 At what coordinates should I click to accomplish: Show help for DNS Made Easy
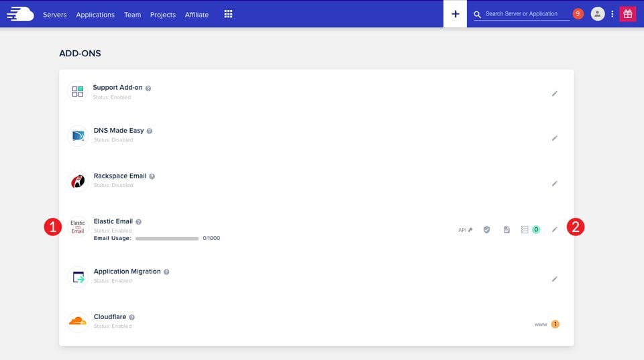[x=150, y=131]
